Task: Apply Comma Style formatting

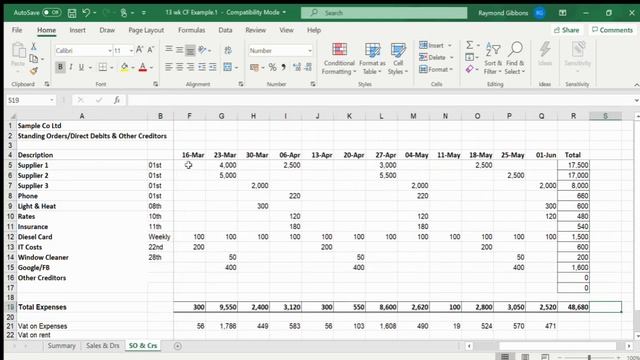Action: [283, 67]
